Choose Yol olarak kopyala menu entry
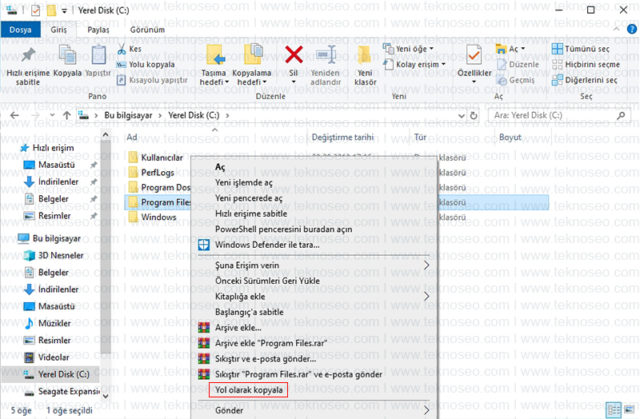 pyautogui.click(x=249, y=390)
